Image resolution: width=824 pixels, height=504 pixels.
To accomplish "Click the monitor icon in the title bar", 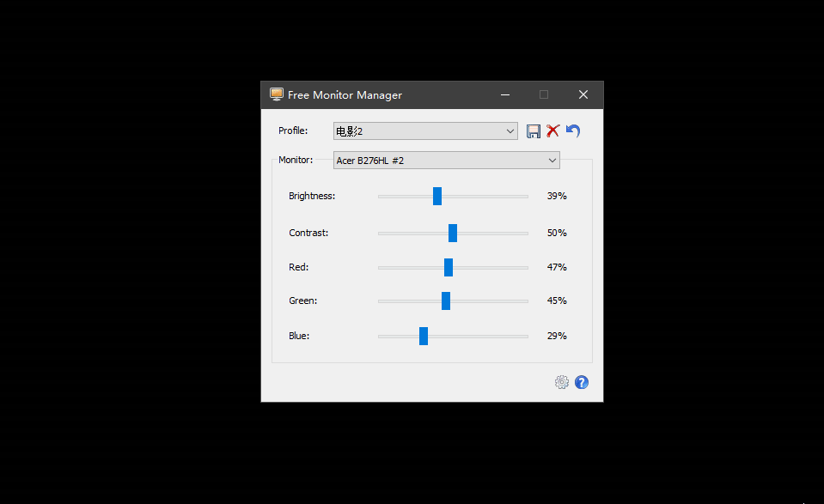I will [276, 94].
